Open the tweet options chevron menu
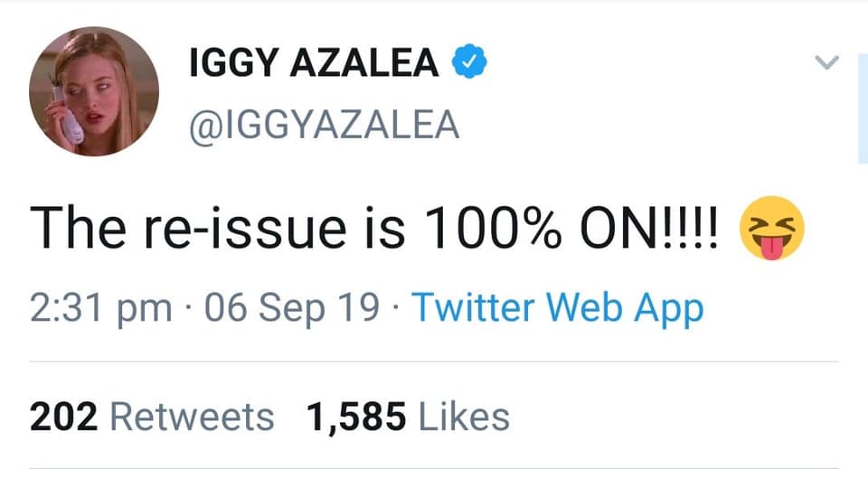The height and width of the screenshot is (488, 868). click(827, 63)
